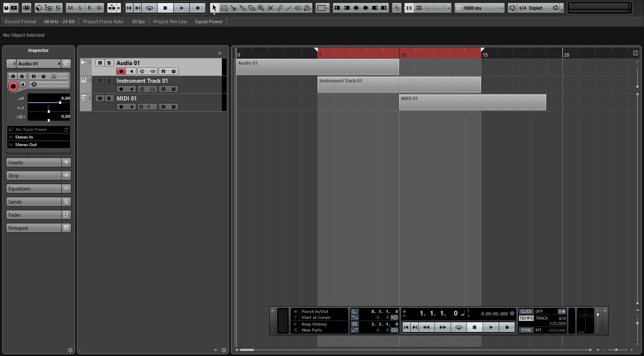This screenshot has width=644, height=356.
Task: Open the Inspector tab header
Action: click(x=38, y=50)
